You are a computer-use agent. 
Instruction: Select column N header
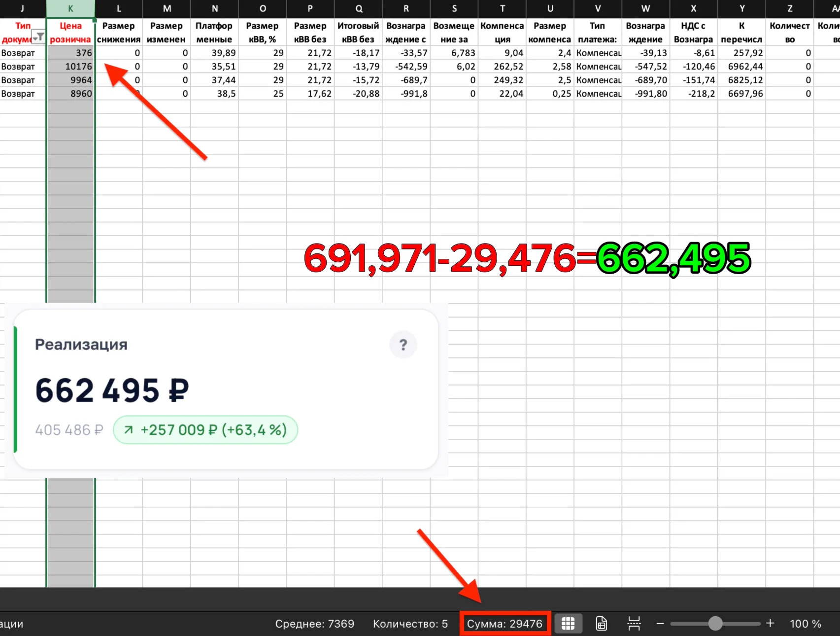point(214,8)
